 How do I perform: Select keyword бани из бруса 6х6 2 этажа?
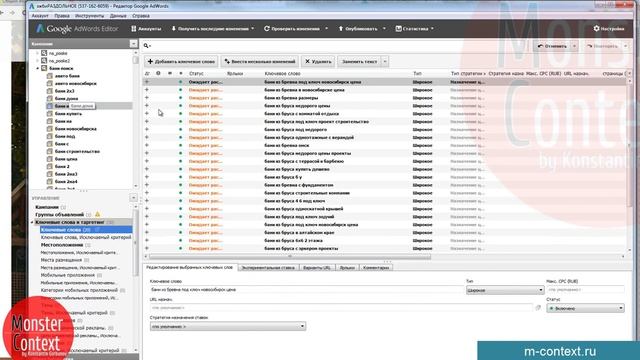293,240
